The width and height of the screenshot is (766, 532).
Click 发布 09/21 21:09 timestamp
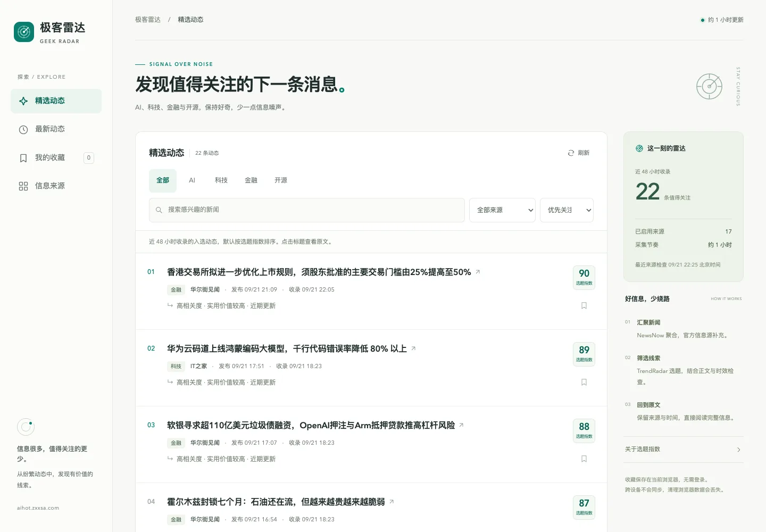coord(254,290)
